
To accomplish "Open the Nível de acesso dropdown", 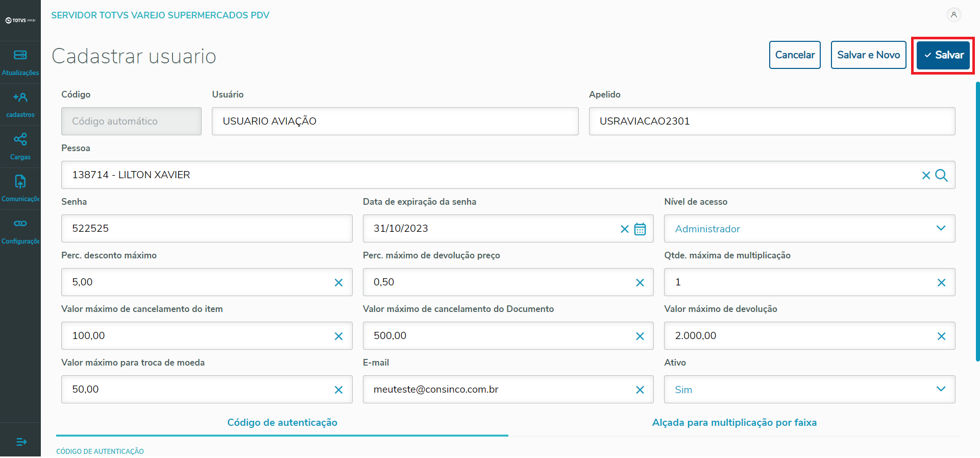I will tap(810, 228).
